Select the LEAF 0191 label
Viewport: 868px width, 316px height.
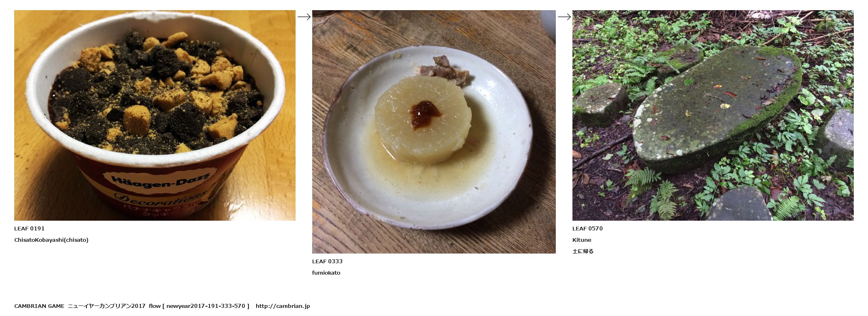point(29,228)
